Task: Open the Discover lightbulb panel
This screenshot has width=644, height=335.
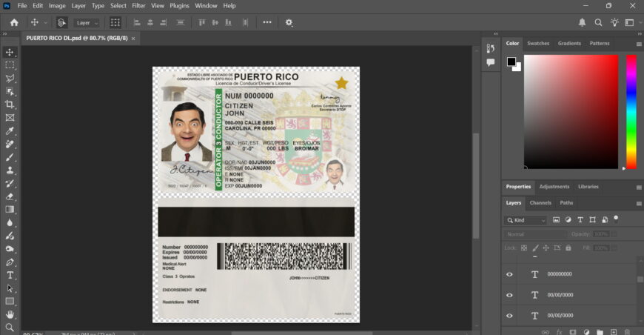Action: [614, 23]
